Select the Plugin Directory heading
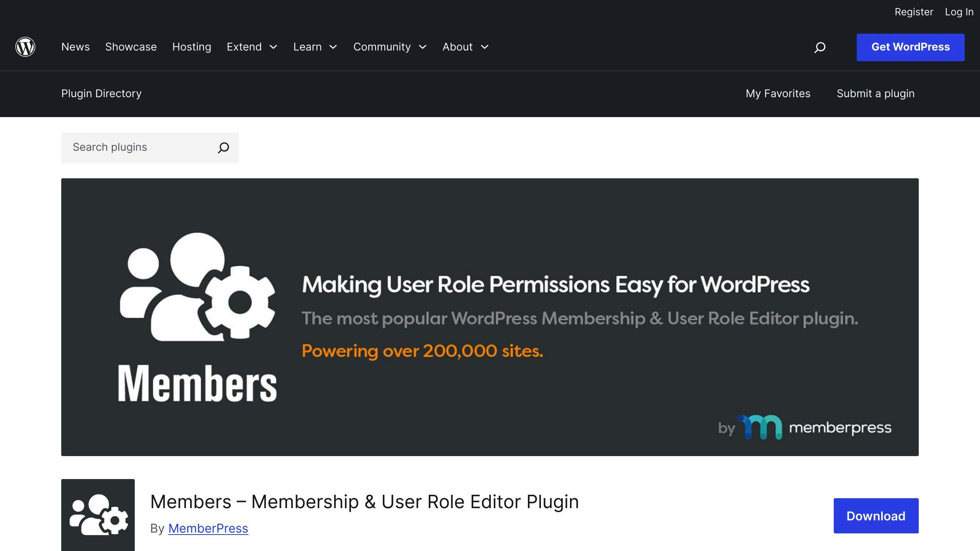The image size is (980, 551). (101, 93)
